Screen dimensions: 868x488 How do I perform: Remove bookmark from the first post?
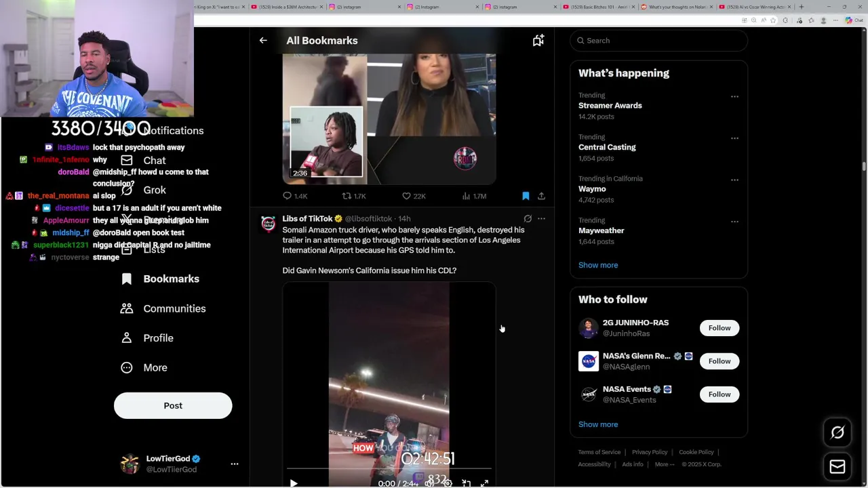point(526,196)
